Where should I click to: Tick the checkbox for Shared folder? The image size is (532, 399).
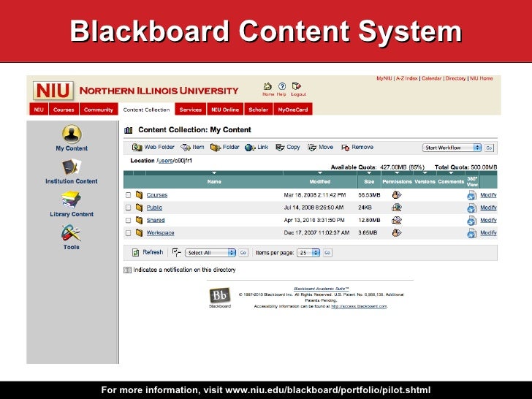pyautogui.click(x=129, y=220)
